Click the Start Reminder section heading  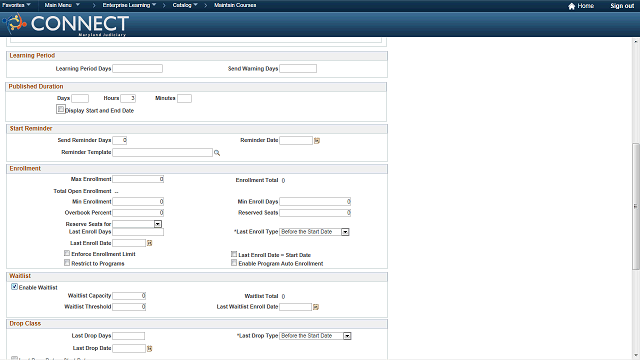pyautogui.click(x=31, y=129)
